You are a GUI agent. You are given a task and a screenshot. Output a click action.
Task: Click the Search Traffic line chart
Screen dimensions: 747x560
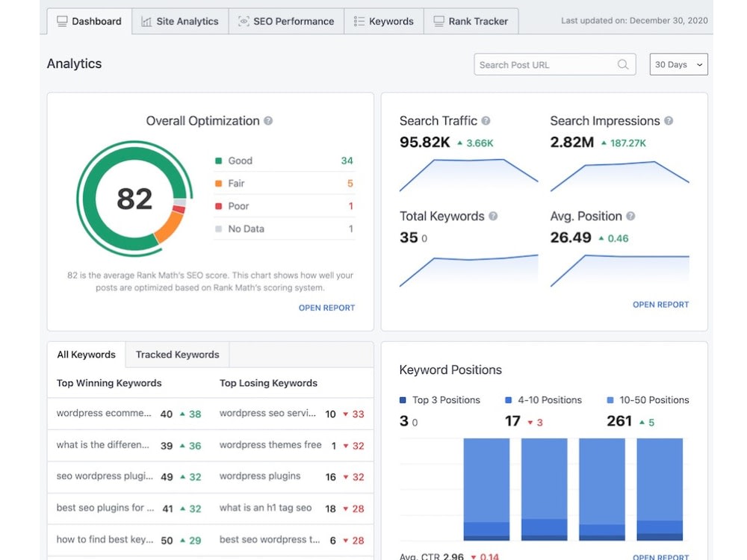click(469, 175)
